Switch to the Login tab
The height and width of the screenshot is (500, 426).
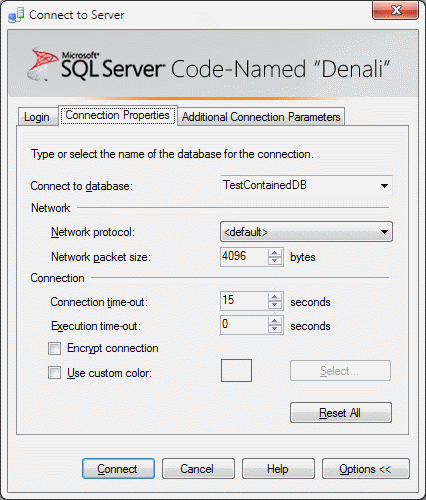pyautogui.click(x=37, y=117)
